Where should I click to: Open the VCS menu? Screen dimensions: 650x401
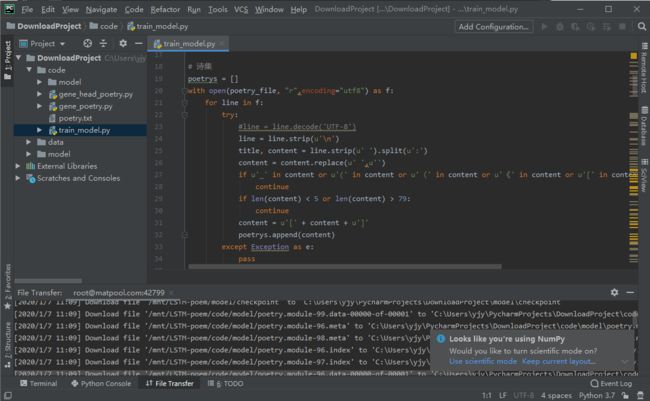(x=241, y=9)
